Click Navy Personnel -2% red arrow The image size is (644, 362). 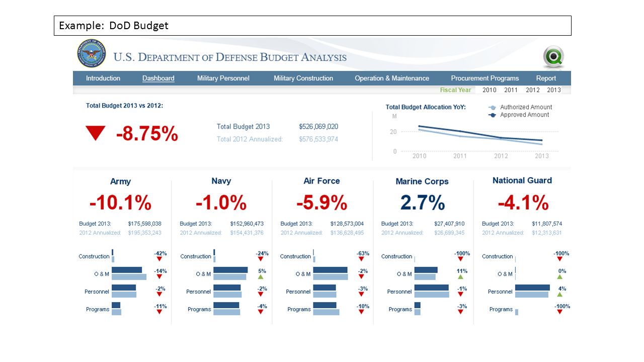tap(261, 294)
